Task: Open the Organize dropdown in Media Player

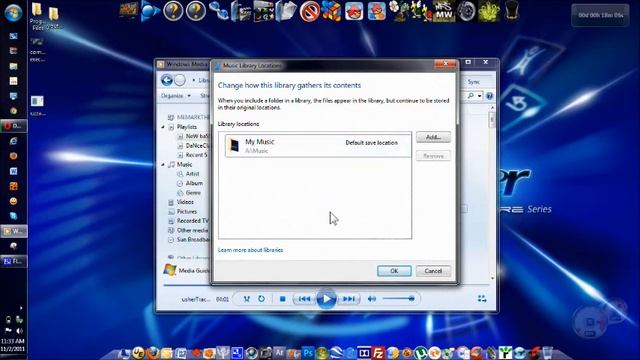Action: click(x=176, y=96)
